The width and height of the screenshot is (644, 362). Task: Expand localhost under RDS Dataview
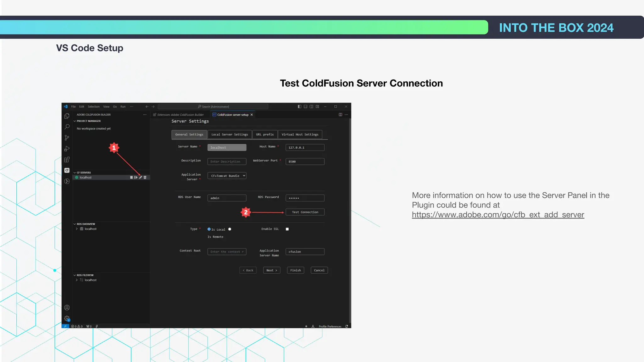77,229
